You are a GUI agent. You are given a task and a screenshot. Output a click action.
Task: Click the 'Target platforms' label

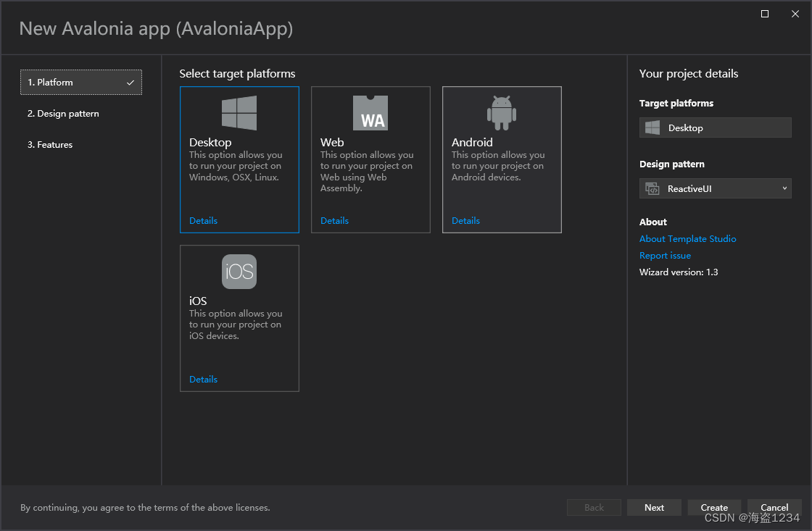pos(676,103)
